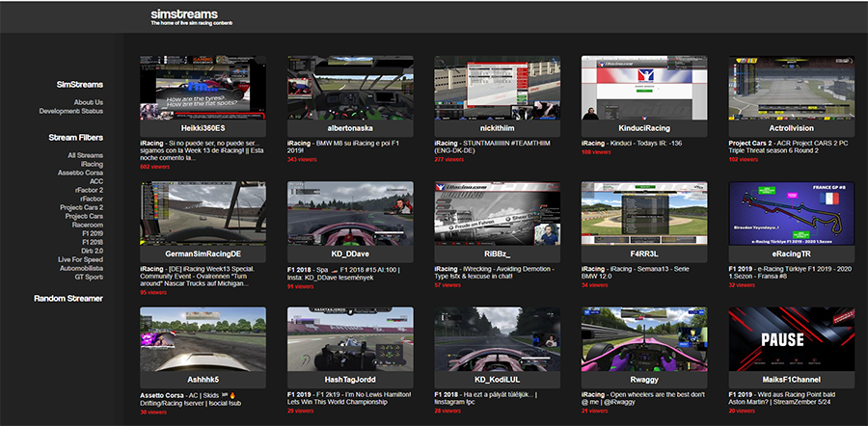Select the Project Cars filter
This screenshot has width=868, height=426.
84,216
